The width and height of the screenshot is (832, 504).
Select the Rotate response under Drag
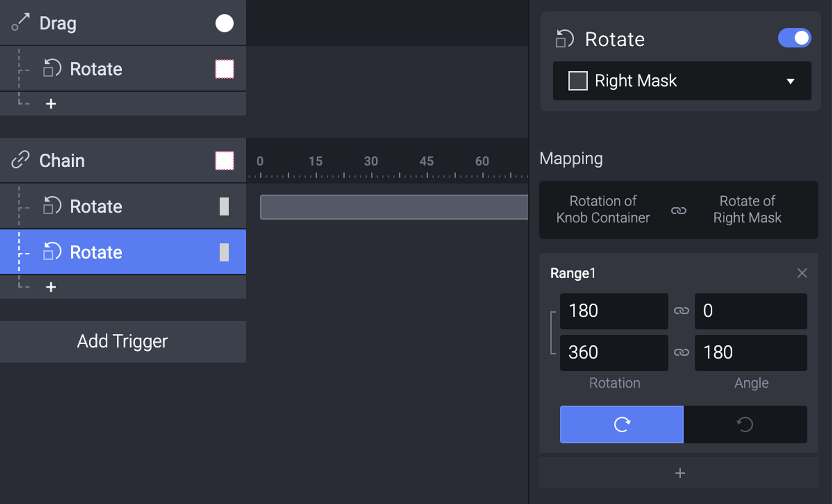pyautogui.click(x=123, y=69)
